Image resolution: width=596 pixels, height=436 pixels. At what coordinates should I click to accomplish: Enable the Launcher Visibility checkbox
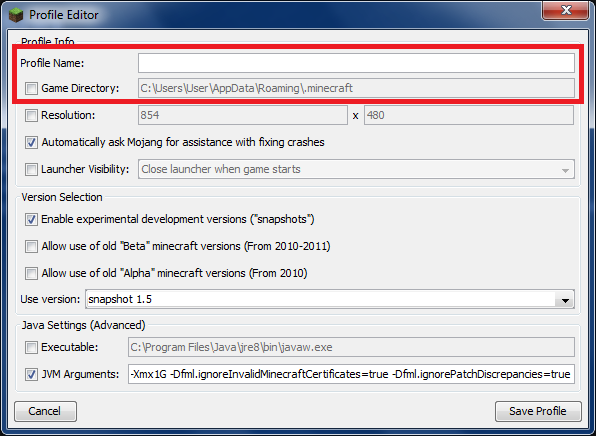pyautogui.click(x=31, y=169)
